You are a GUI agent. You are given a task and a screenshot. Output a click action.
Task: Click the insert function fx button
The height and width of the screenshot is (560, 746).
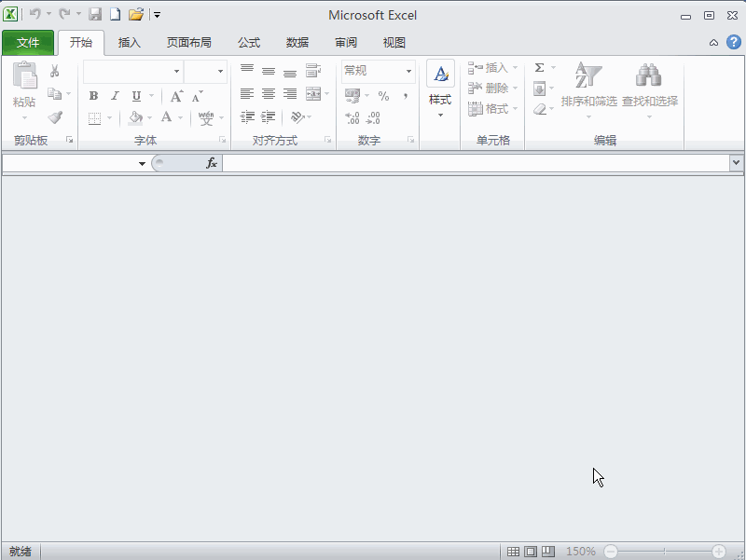[x=212, y=164]
